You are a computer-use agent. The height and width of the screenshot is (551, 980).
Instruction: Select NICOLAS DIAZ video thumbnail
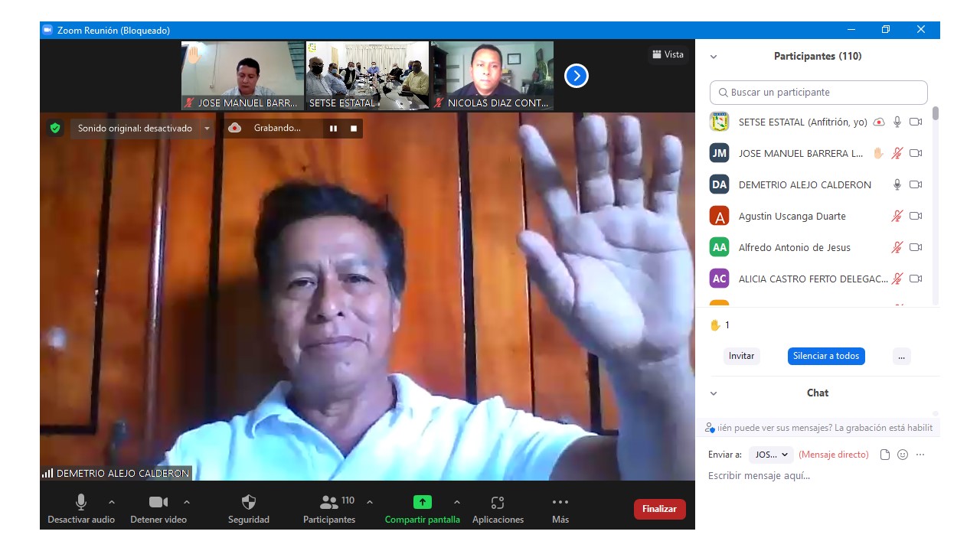[x=492, y=76]
